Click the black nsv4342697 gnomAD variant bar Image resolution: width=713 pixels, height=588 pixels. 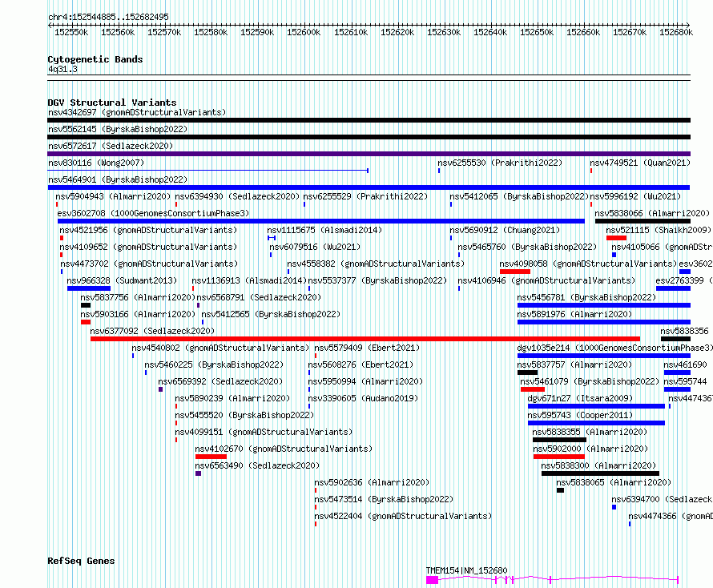tap(369, 120)
